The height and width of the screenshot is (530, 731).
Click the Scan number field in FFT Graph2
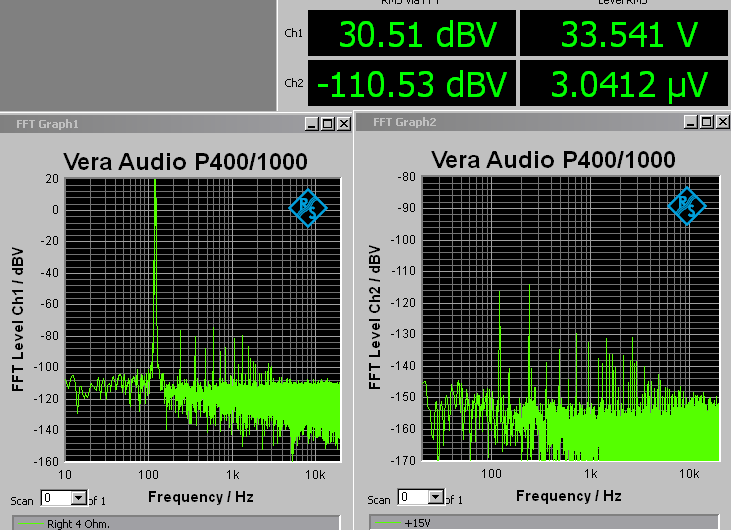coord(414,497)
